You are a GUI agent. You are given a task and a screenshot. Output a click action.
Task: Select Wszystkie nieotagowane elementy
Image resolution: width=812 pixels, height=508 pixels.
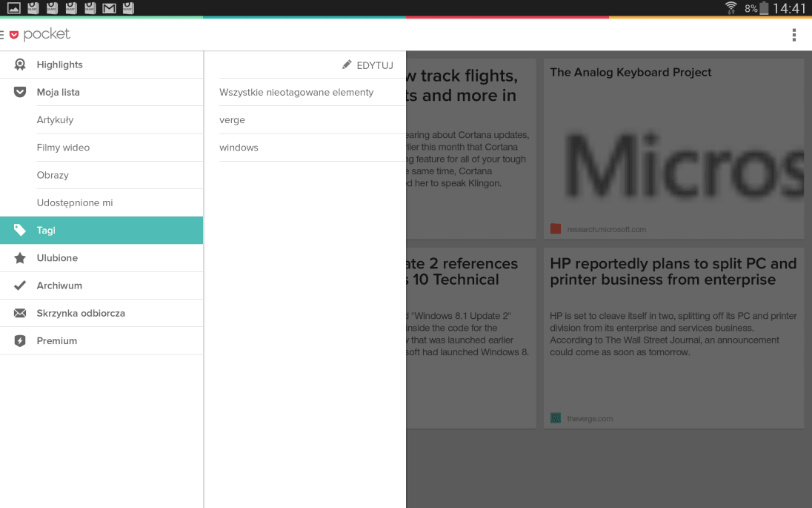[x=312, y=92]
